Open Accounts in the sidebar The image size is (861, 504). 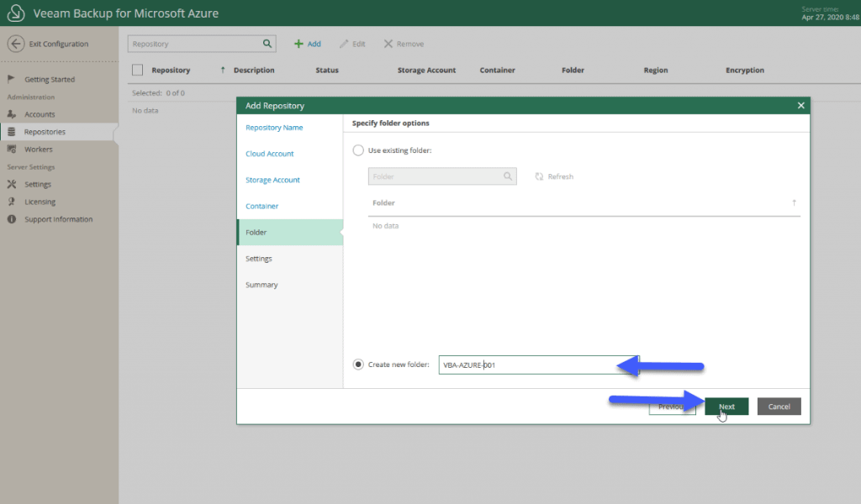click(x=40, y=114)
